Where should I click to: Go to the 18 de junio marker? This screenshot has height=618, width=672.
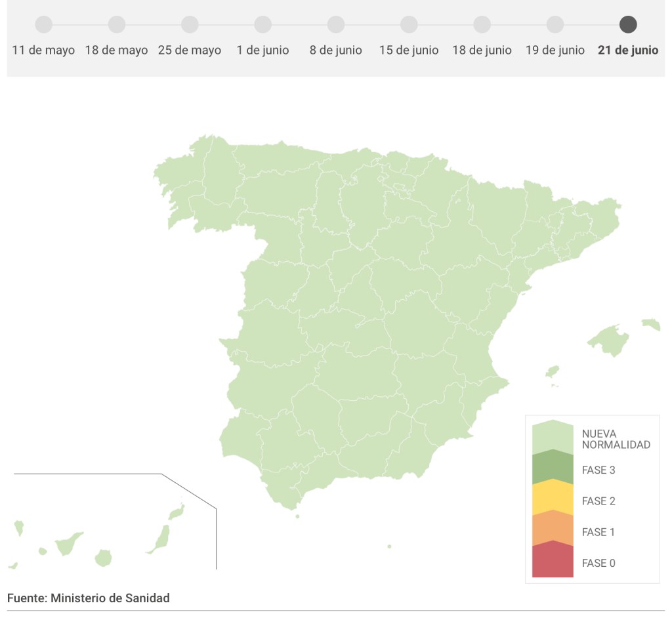[482, 25]
